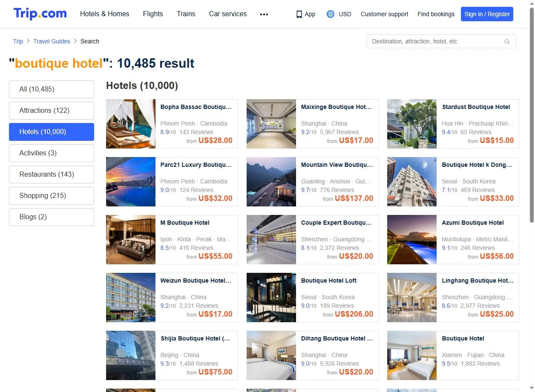
Task: Click Azumi Boutique Hotel title
Action: 473,223
